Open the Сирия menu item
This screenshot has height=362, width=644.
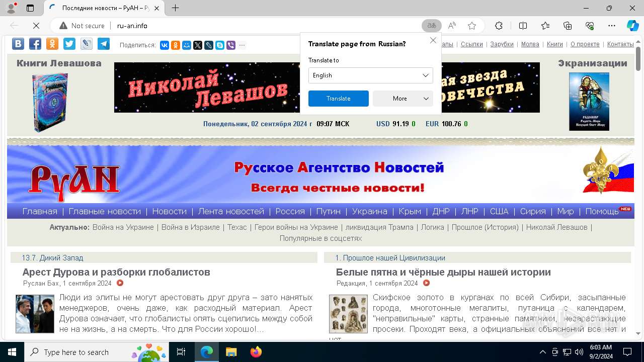[x=533, y=211]
